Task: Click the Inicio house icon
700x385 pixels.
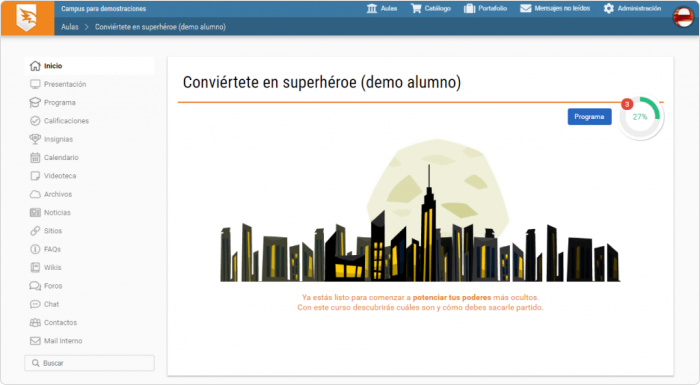Action: 35,66
